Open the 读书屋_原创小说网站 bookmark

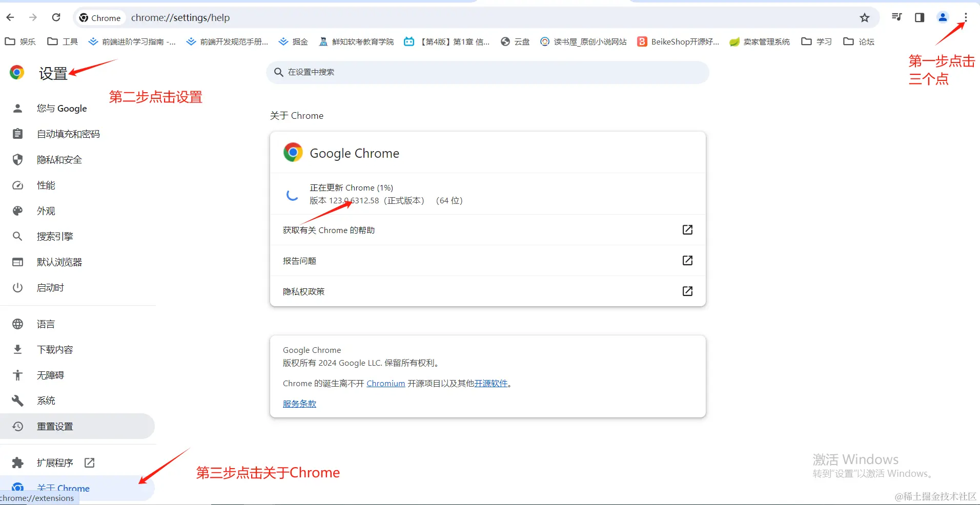[583, 41]
